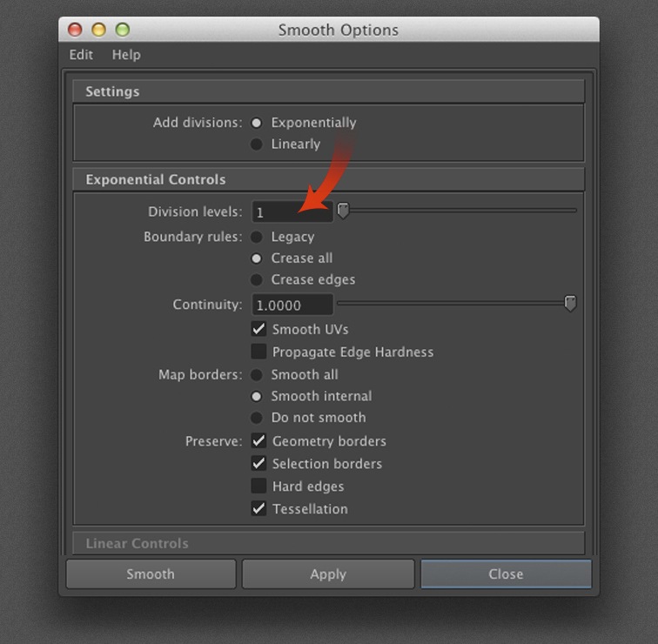Choose the Do not smooth option
The image size is (658, 644).
(257, 418)
